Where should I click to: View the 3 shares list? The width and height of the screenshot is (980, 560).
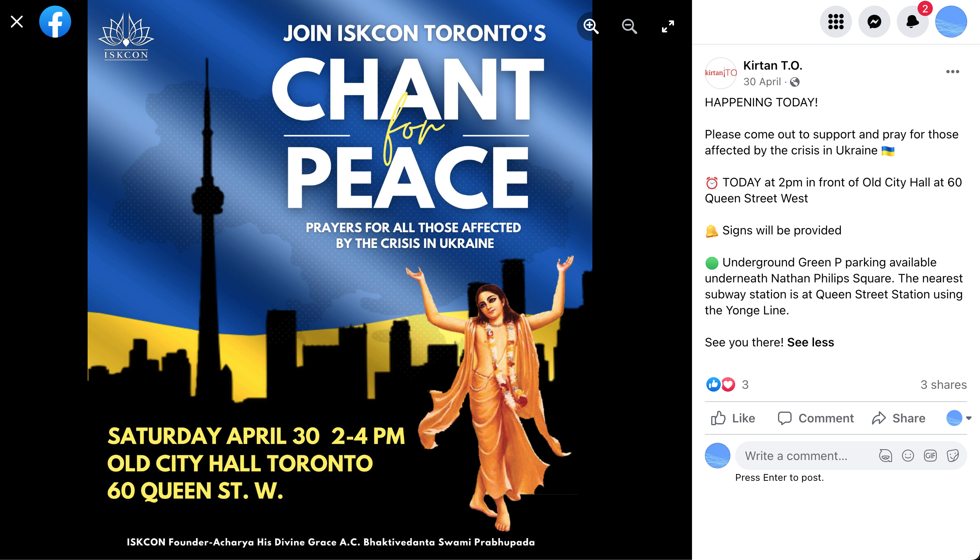pos(944,385)
